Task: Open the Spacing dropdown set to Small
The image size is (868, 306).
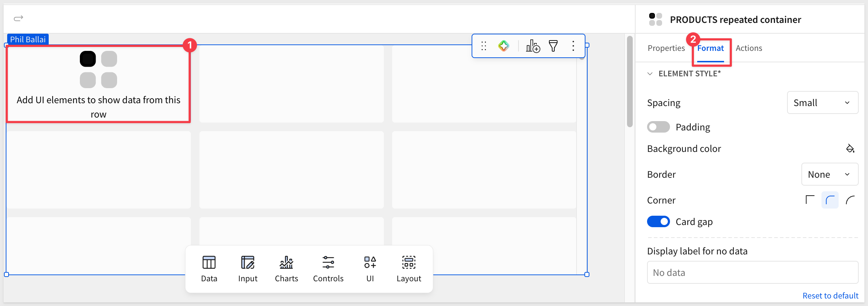Action: point(823,103)
